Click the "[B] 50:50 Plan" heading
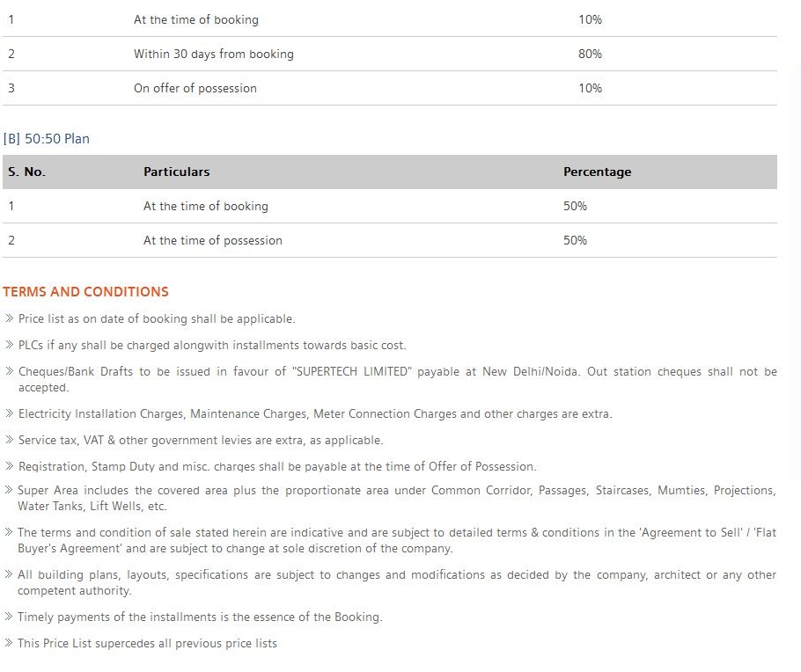The width and height of the screenshot is (801, 672). 47,139
